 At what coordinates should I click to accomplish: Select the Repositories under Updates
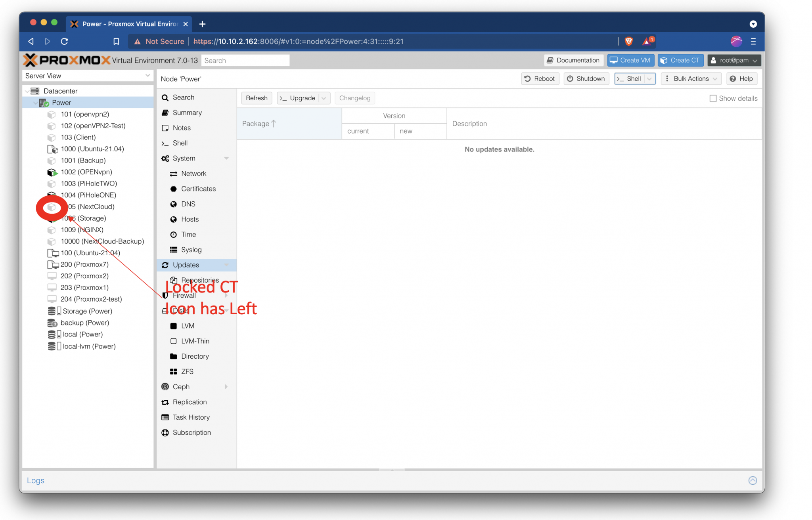200,280
